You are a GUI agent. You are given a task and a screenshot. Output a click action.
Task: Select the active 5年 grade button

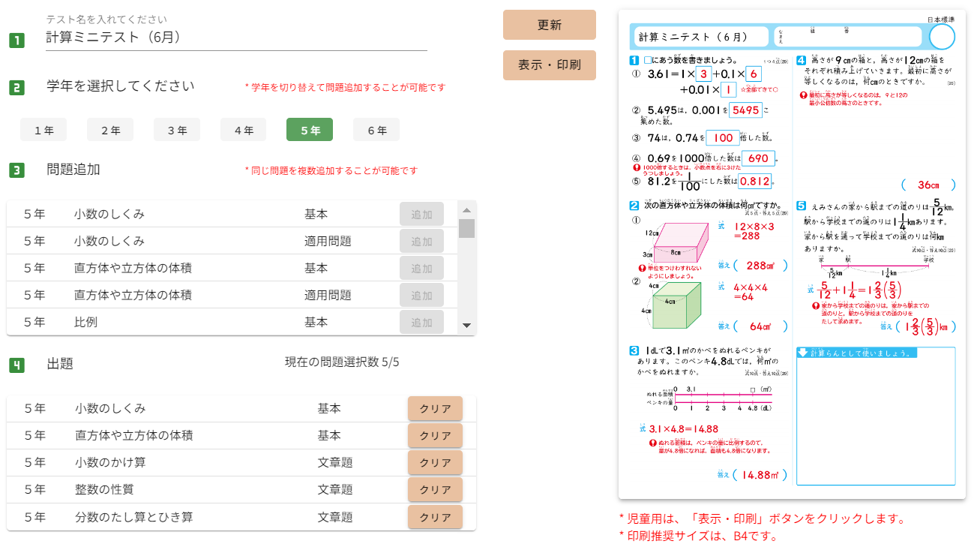(x=310, y=130)
